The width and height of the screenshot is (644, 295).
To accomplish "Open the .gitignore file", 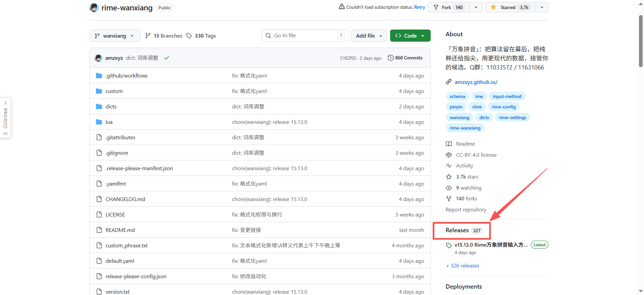I will pos(117,153).
